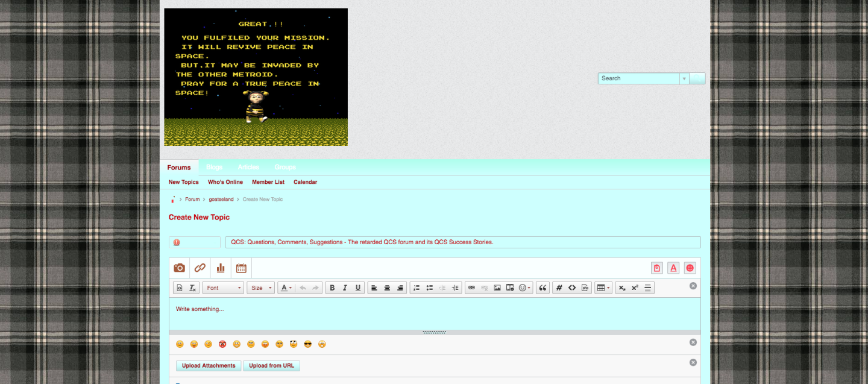The width and height of the screenshot is (868, 384).
Task: Select the Articles tab
Action: point(248,168)
